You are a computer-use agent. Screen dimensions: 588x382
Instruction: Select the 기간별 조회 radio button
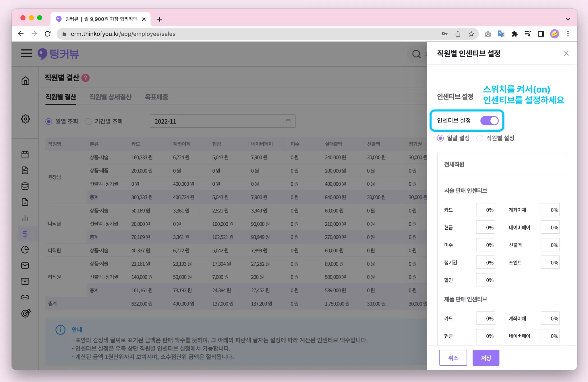click(x=88, y=122)
